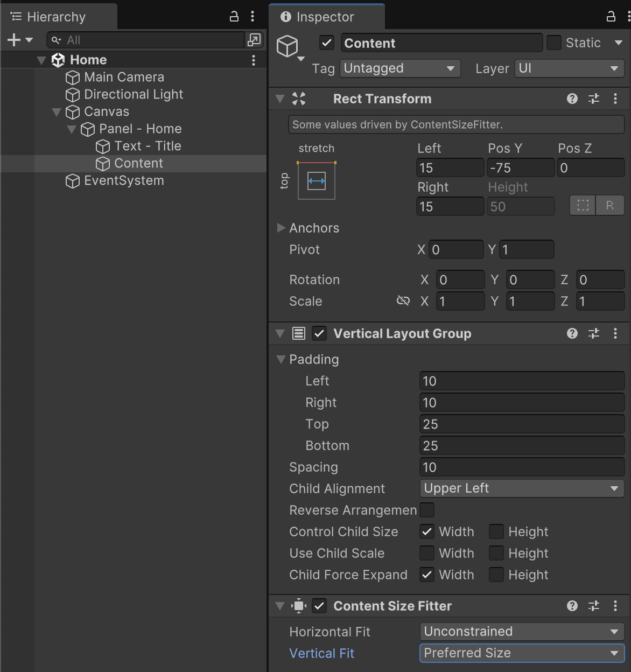Switch to the Inspector tab
The height and width of the screenshot is (672, 631).
(325, 17)
